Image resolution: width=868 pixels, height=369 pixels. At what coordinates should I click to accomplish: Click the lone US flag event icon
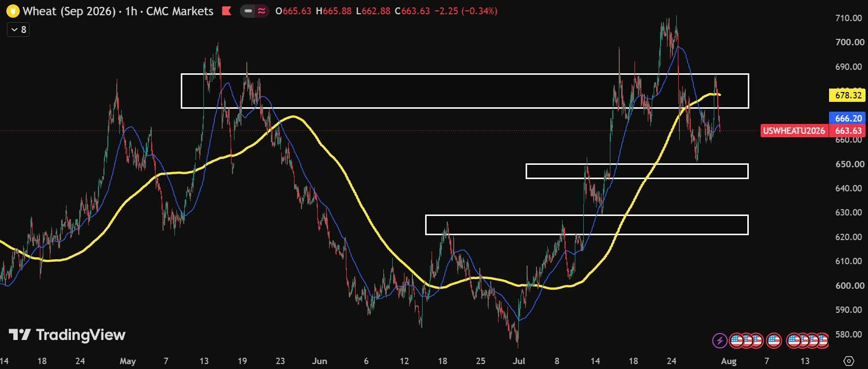(774, 340)
